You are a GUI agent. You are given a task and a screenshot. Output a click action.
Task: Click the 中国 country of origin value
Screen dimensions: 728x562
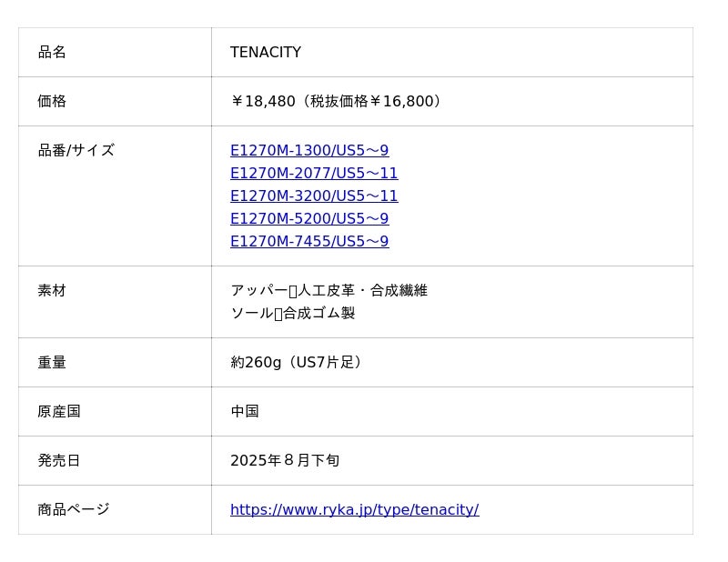[x=245, y=412]
